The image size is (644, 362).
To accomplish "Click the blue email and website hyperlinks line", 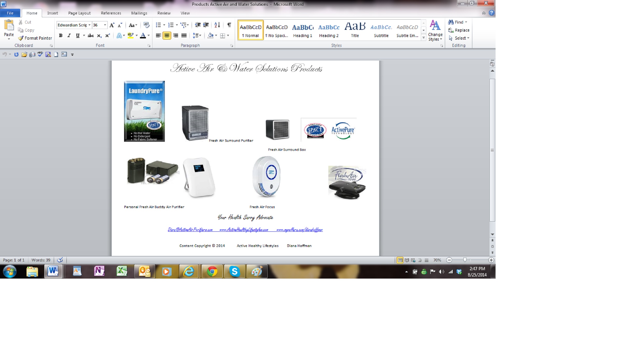I will pyautogui.click(x=245, y=230).
